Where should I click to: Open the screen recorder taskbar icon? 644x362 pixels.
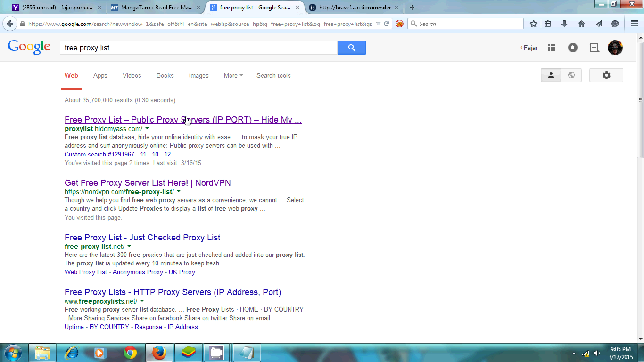click(216, 353)
